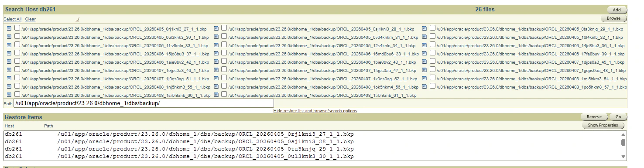Click Hide restore list and browse/search options
This screenshot has width=644, height=168.
pyautogui.click(x=315, y=111)
